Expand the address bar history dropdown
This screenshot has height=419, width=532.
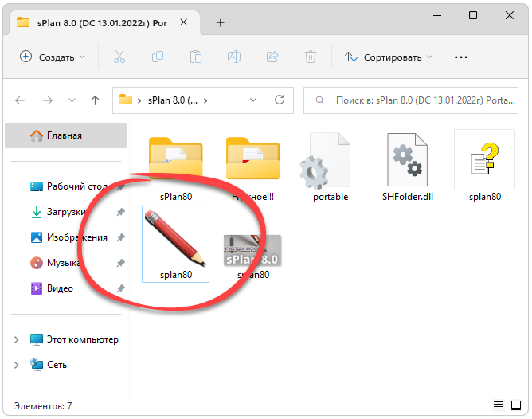click(253, 100)
